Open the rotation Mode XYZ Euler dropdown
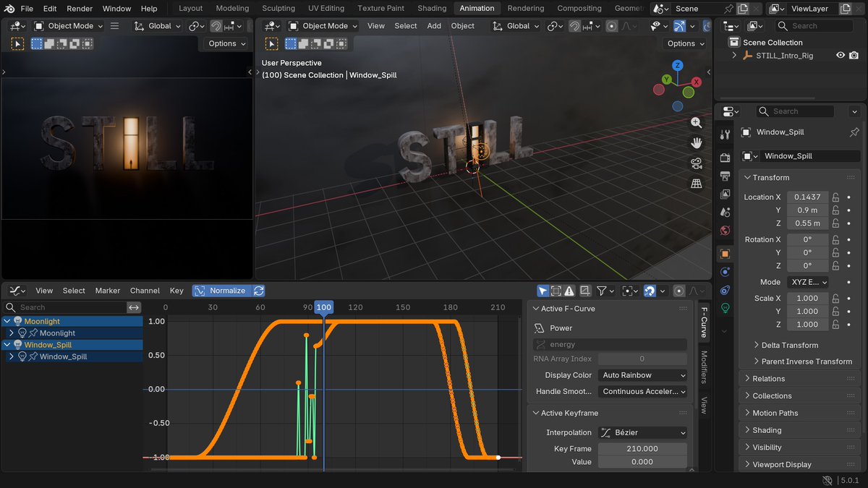Screen dimensions: 868x488 click(807, 282)
